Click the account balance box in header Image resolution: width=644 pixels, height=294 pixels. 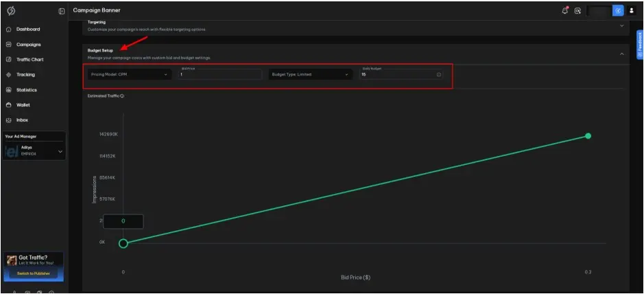(598, 11)
